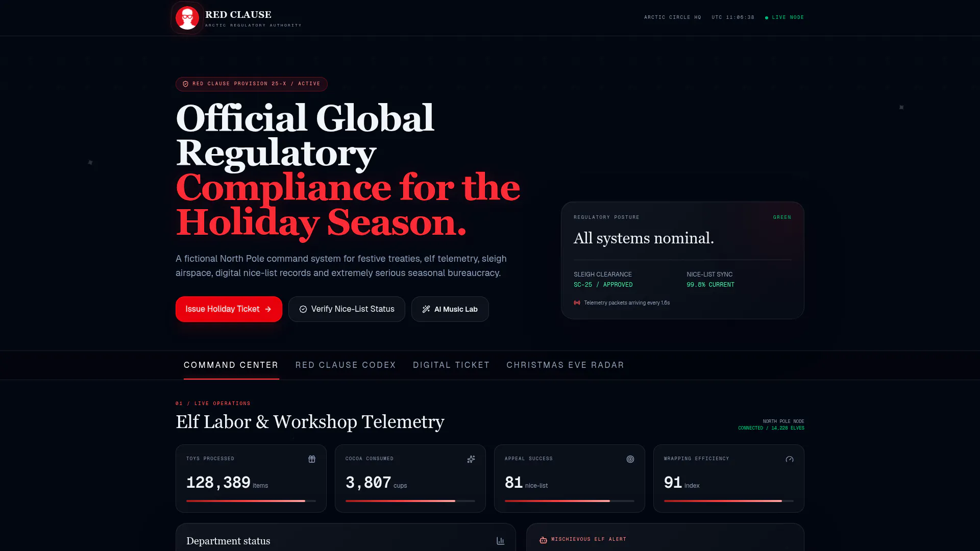This screenshot has height=551, width=980.
Task: Click the '91' wrapping index value
Action: pyautogui.click(x=673, y=483)
